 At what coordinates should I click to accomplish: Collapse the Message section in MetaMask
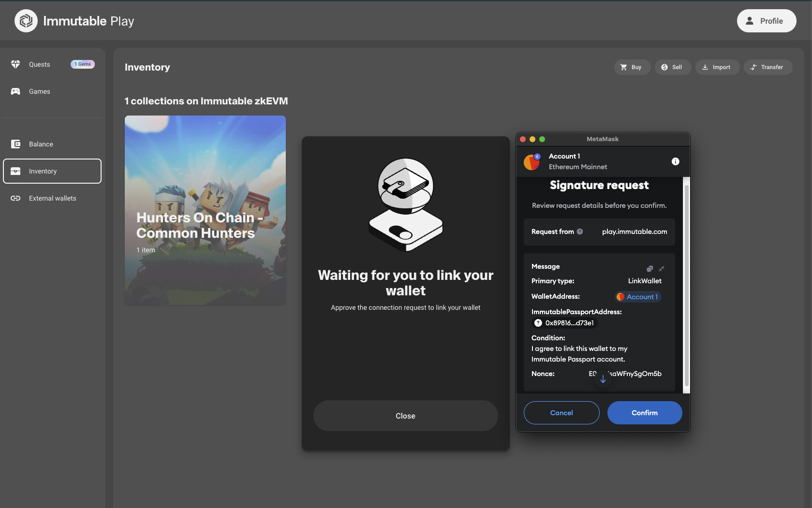click(x=662, y=269)
